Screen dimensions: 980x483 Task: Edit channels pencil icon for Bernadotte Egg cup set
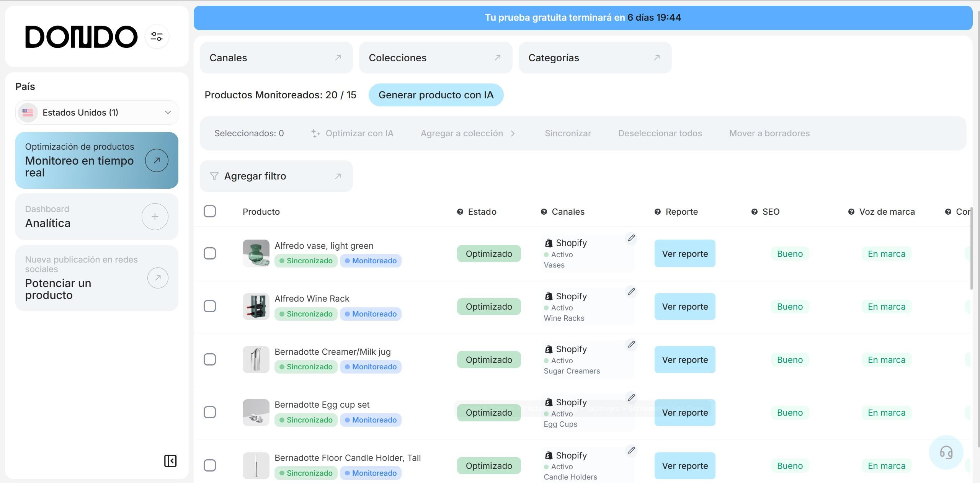631,398
